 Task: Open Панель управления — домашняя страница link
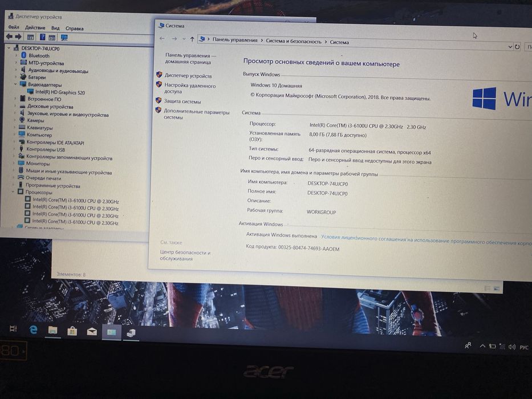[190, 58]
